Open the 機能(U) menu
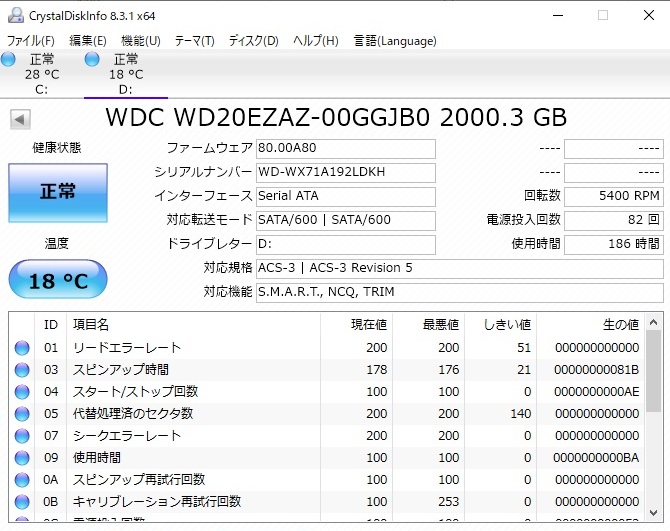 tap(141, 41)
